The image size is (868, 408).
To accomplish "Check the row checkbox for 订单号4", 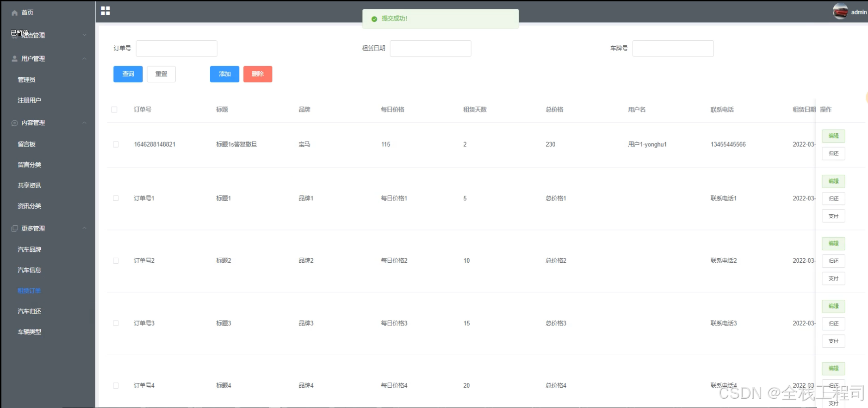I will coord(116,385).
